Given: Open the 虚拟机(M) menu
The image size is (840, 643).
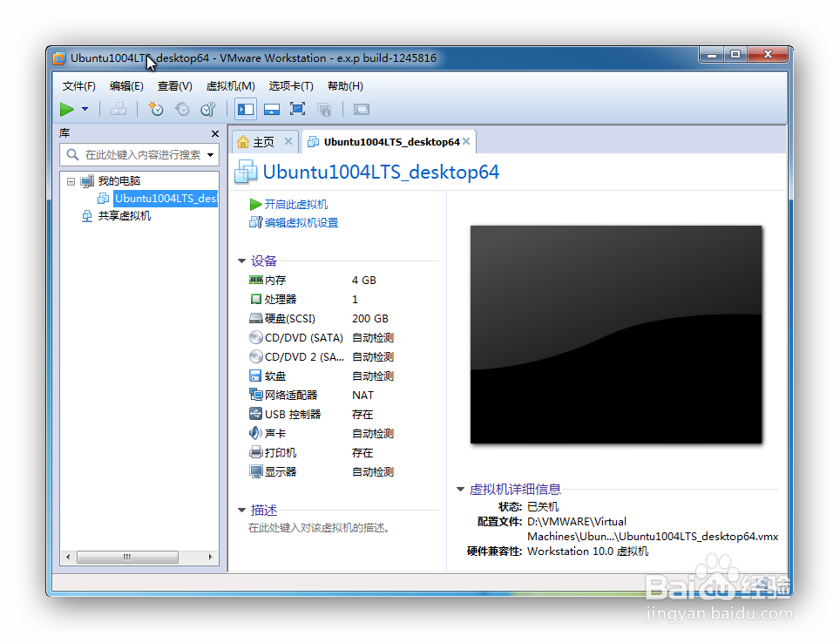Looking at the screenshot, I should [230, 86].
